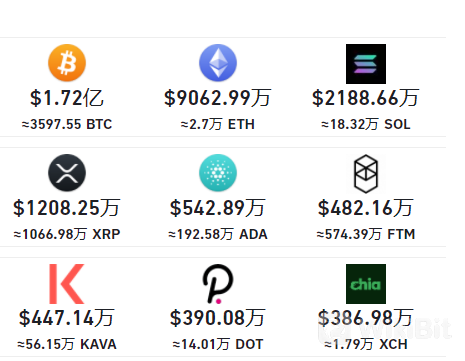This screenshot has height=361, width=465.
Task: Select the Ethereum diamond icon
Action: (218, 63)
